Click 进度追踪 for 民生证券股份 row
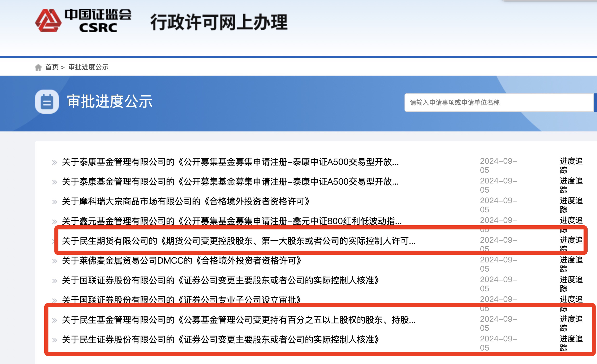 pyautogui.click(x=571, y=343)
